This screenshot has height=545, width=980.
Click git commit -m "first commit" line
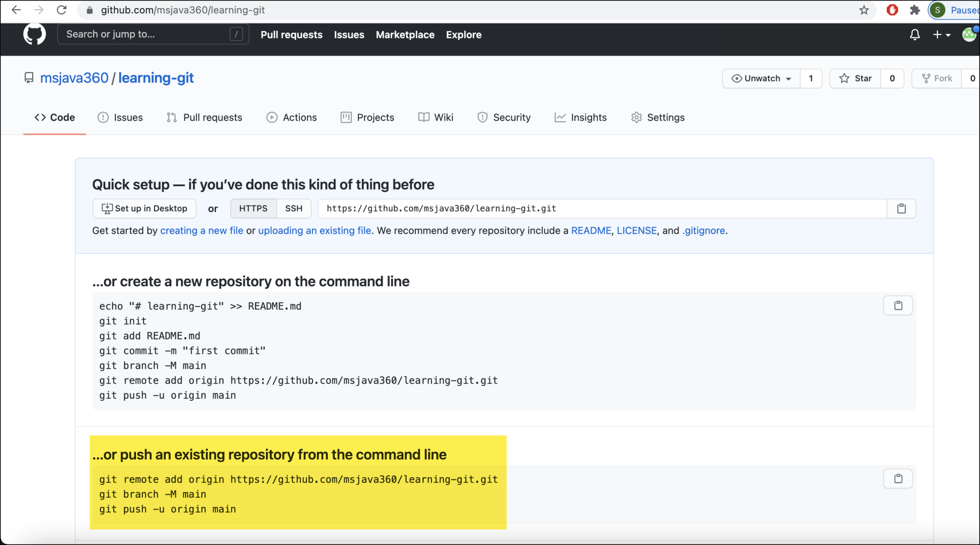(182, 351)
